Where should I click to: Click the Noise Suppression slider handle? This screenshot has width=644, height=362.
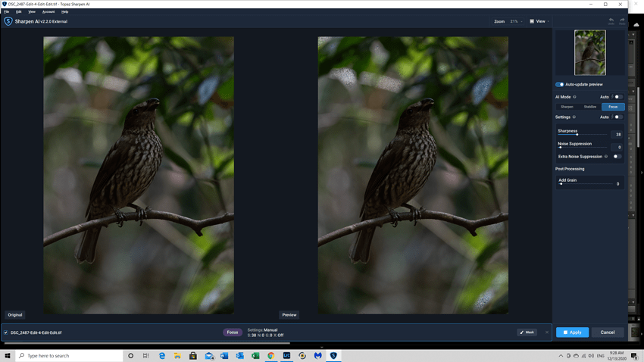[560, 148]
